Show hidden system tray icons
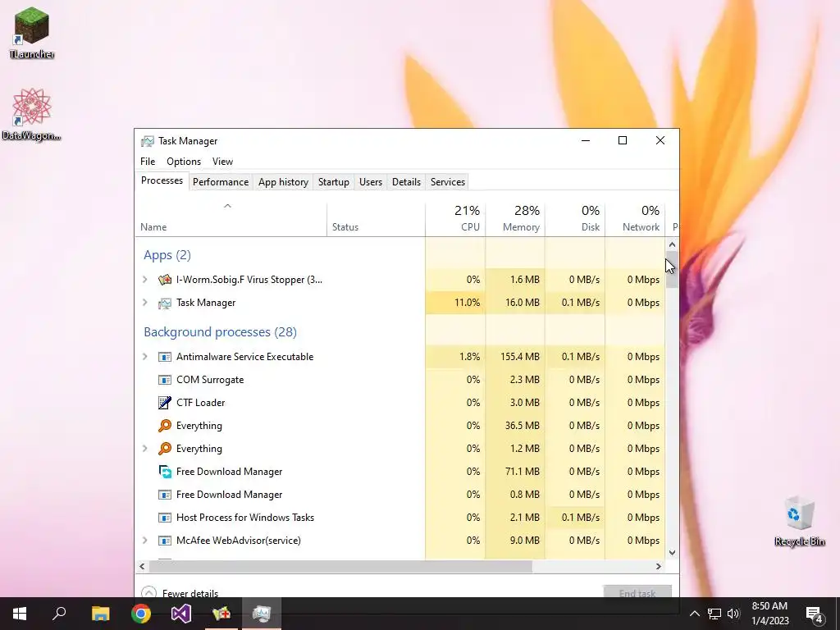840x630 pixels. 694,614
